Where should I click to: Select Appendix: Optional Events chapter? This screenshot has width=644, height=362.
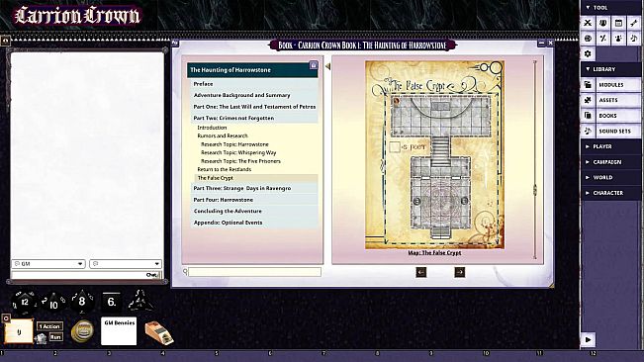click(x=253, y=223)
